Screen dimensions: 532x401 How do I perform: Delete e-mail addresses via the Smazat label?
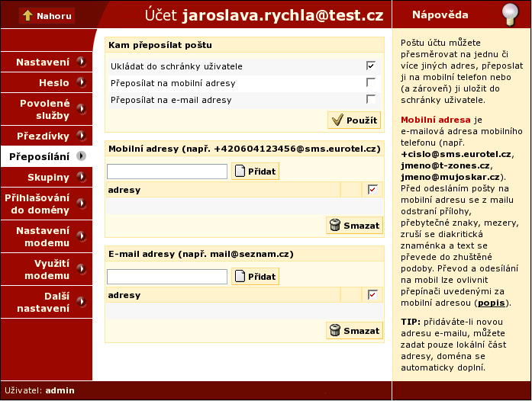[361, 331]
